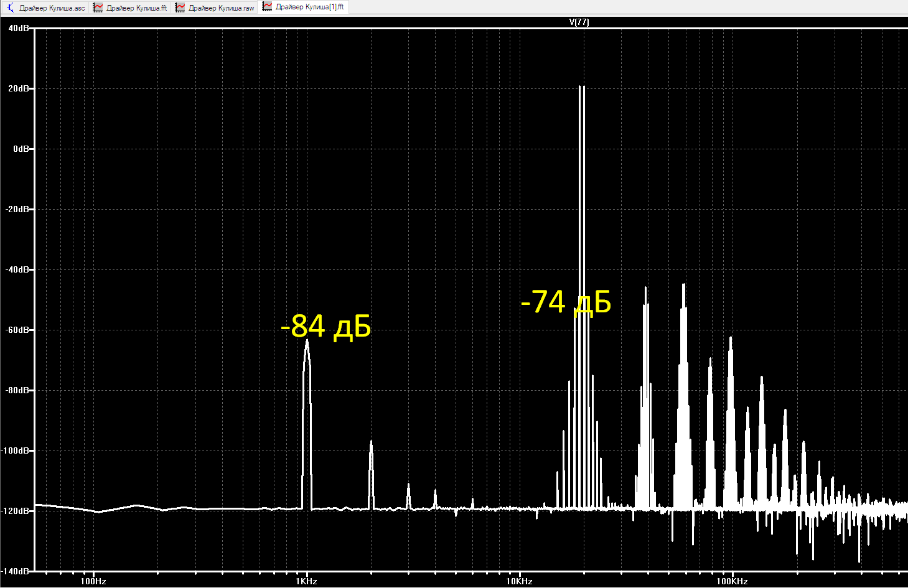Activate the Драйвер Кулиша[1].fft tab
The width and height of the screenshot is (908, 588).
[303, 7]
